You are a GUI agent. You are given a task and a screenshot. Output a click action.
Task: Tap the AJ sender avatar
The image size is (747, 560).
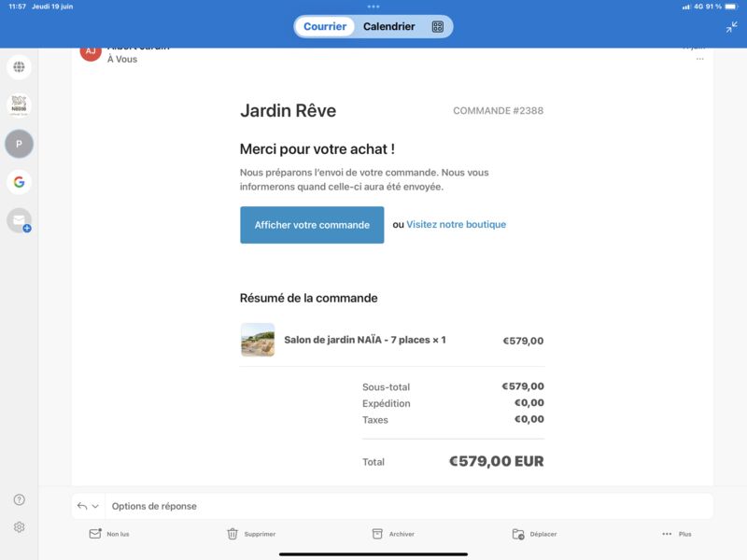tap(91, 54)
